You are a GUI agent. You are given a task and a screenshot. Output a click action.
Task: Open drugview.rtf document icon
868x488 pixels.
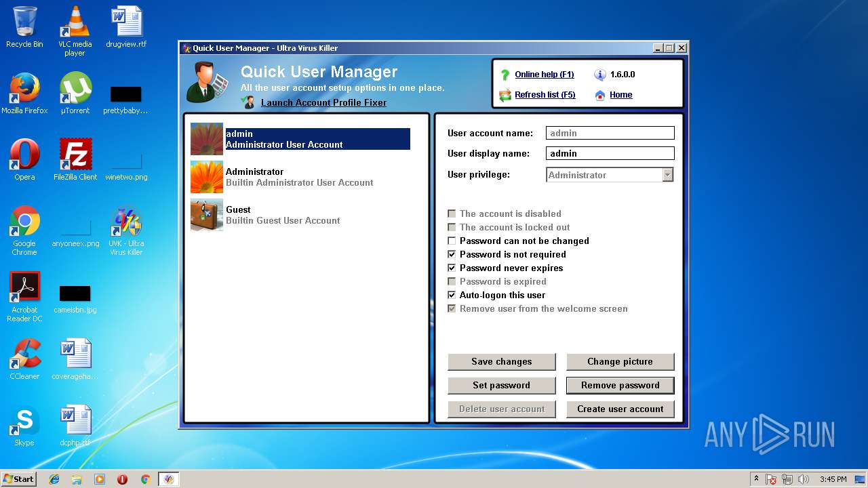(x=126, y=27)
